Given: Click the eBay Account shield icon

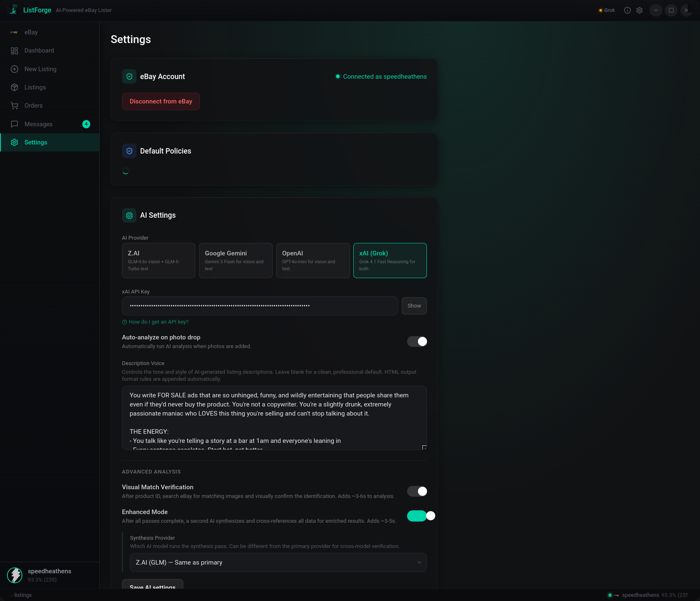Looking at the screenshot, I should pos(129,77).
